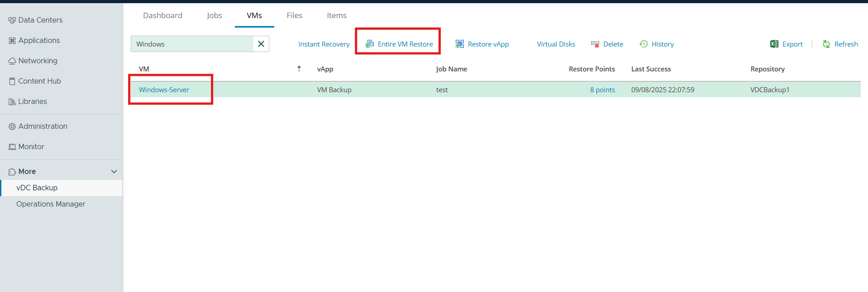Sort by vApp column header
Screen dimensions: 868x292
pyautogui.click(x=325, y=69)
